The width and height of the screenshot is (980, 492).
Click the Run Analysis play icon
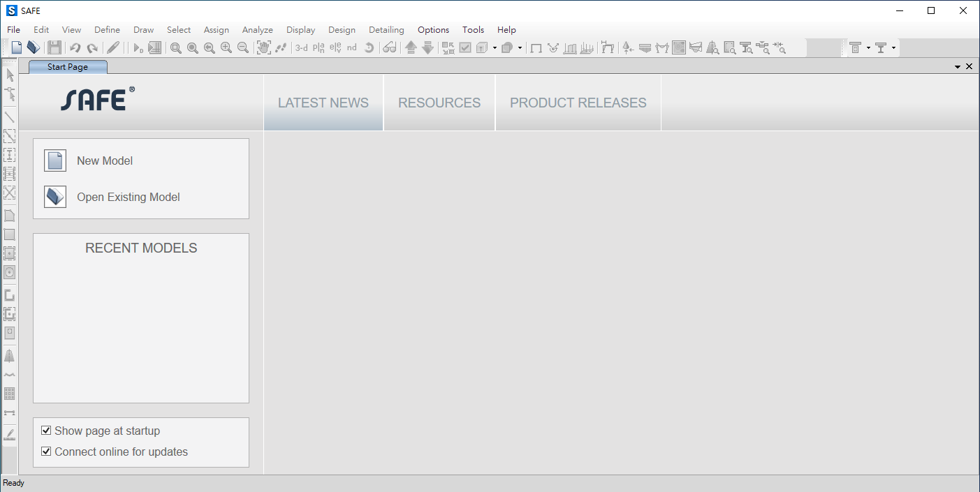point(138,47)
